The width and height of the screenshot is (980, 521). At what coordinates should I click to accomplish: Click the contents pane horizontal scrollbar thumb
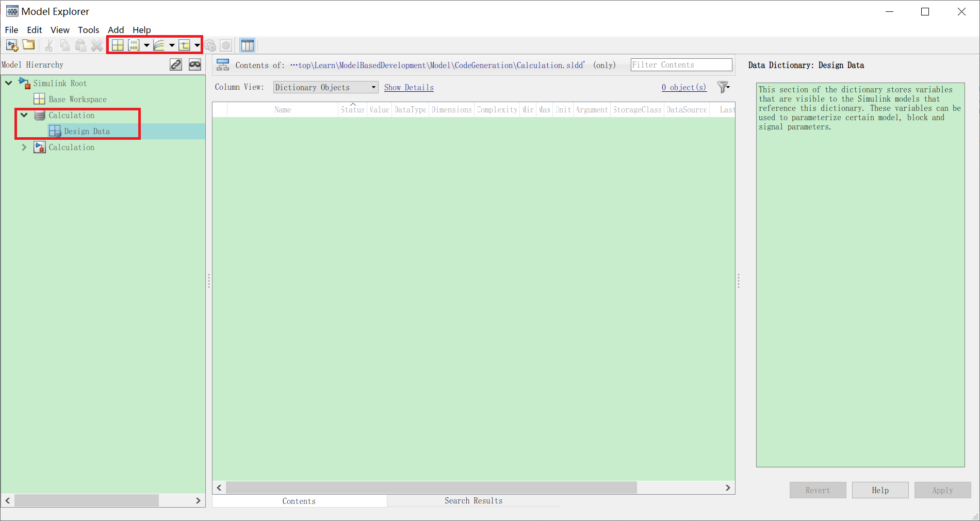tap(432, 487)
